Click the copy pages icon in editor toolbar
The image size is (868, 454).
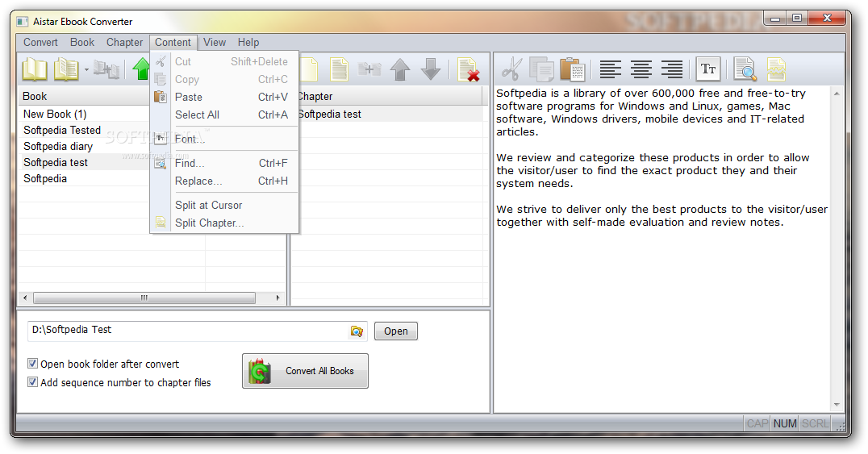coord(541,70)
